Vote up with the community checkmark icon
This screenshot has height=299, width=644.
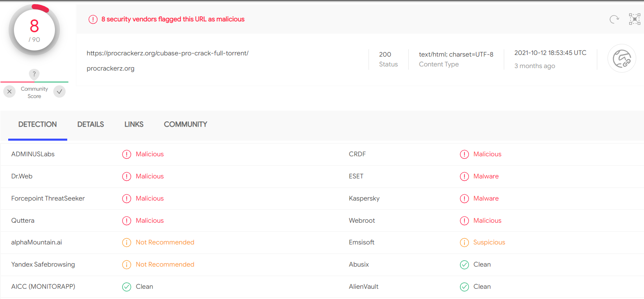[59, 91]
